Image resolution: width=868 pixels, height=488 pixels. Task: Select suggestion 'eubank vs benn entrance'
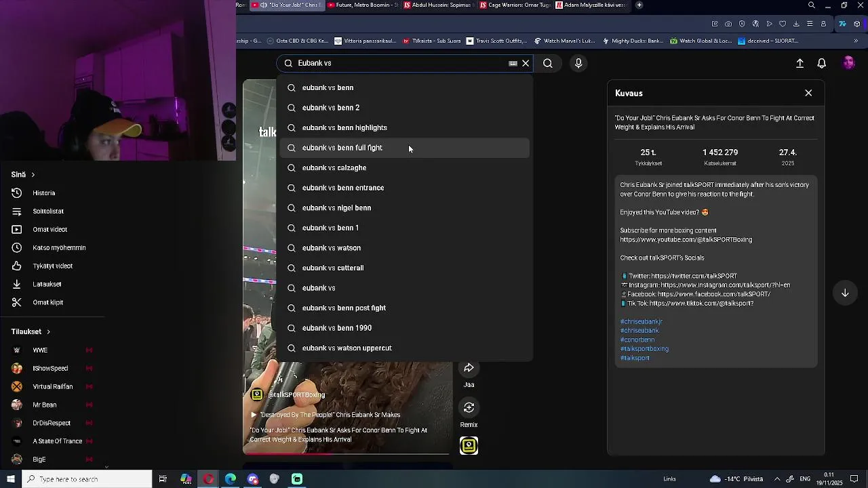pos(404,188)
